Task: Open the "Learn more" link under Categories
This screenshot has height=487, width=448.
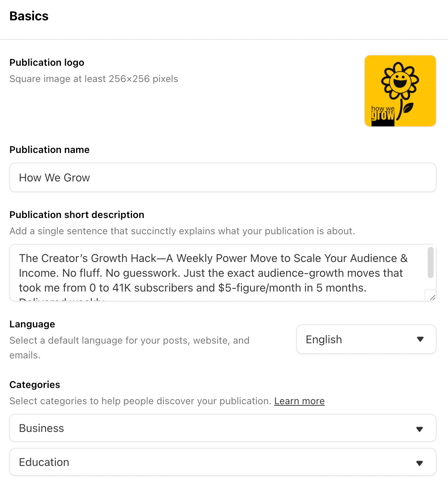Action: pos(299,401)
